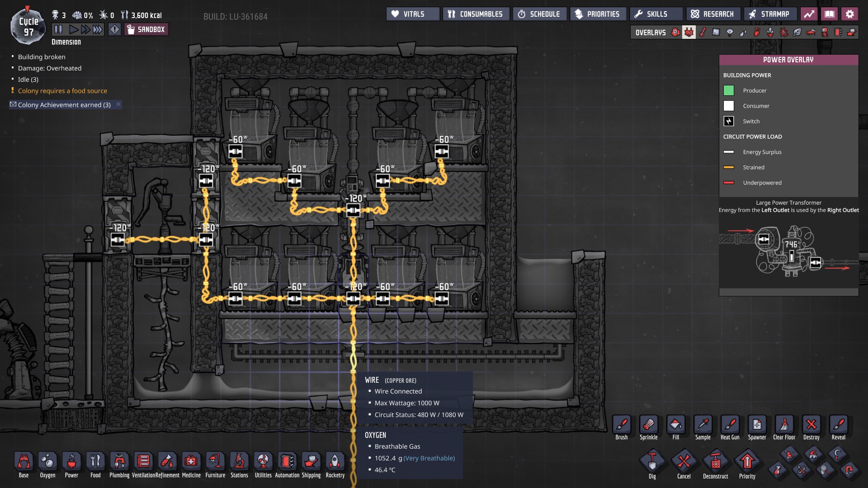Open the Rocketry build category
This screenshot has width=868, height=488.
pyautogui.click(x=335, y=462)
